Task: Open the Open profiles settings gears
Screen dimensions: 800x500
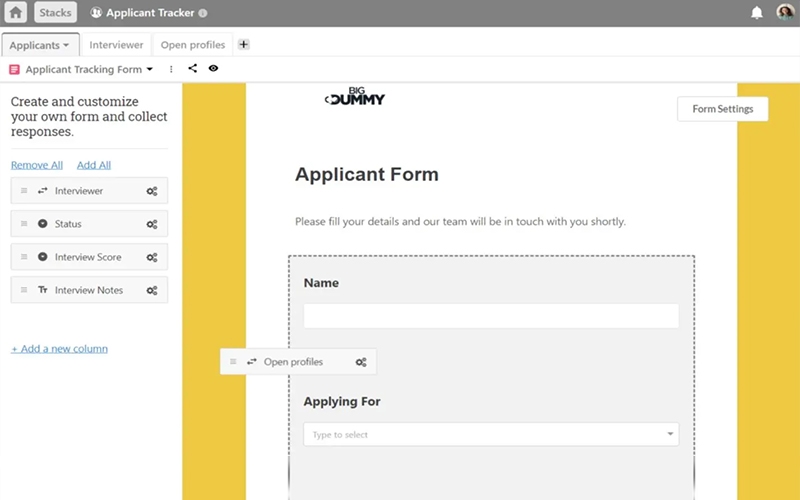Action: click(x=361, y=362)
